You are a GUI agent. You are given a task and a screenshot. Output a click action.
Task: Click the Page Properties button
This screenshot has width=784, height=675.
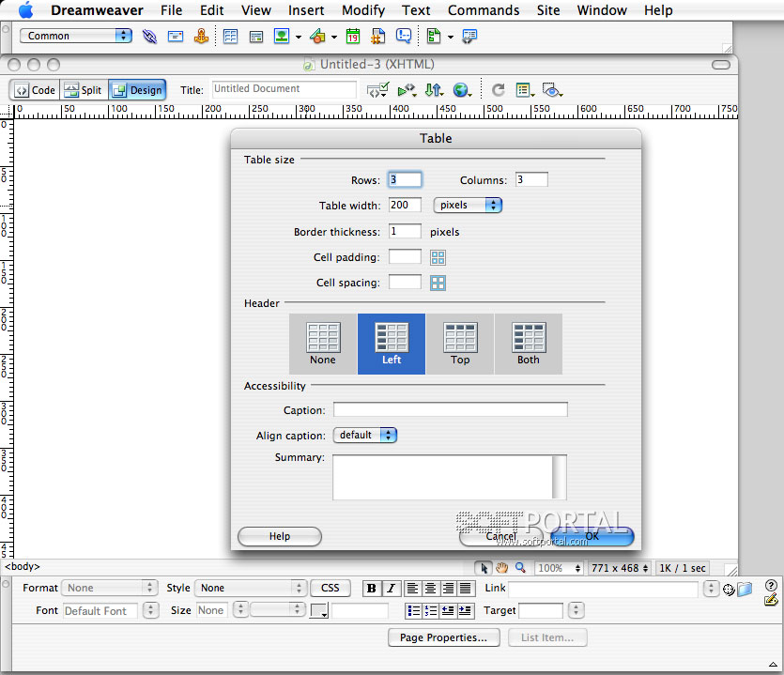[443, 637]
